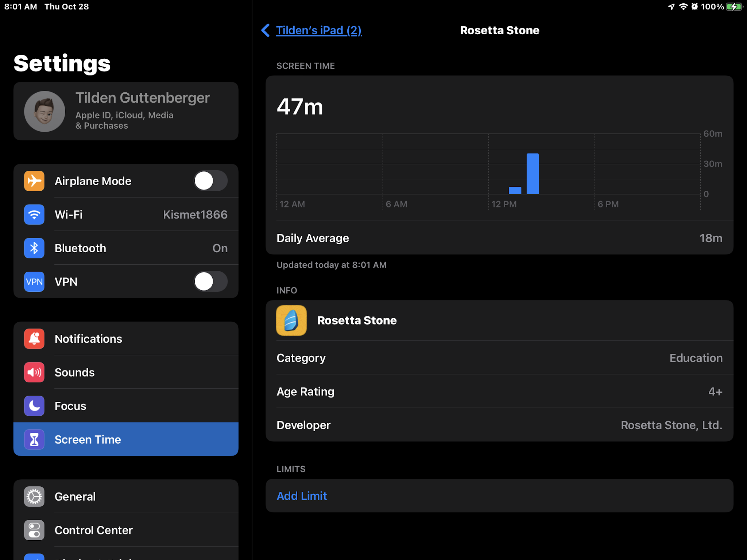
Task: Tap the short blue usage bar
Action: point(515,190)
